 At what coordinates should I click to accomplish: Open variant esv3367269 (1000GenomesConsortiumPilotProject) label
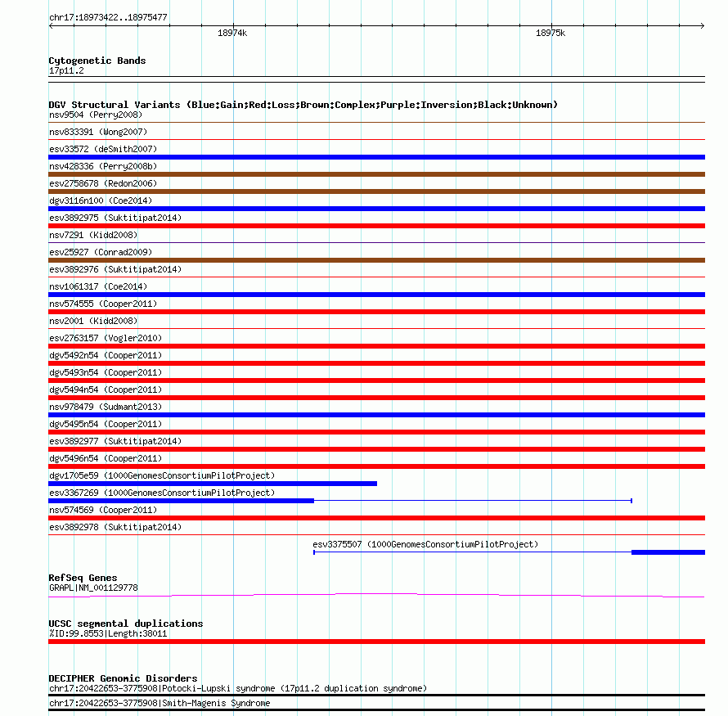[x=162, y=493]
